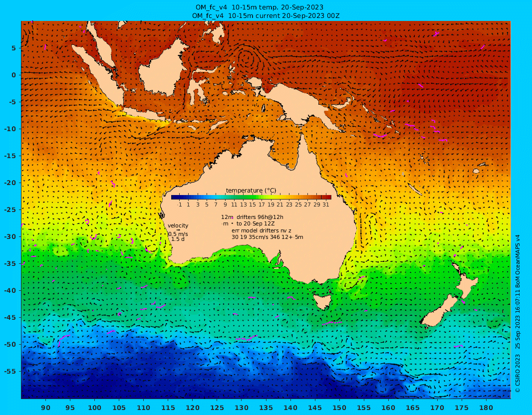532x415 pixels.
Task: Click New Zealand's North Island landmass
Action: point(467,283)
